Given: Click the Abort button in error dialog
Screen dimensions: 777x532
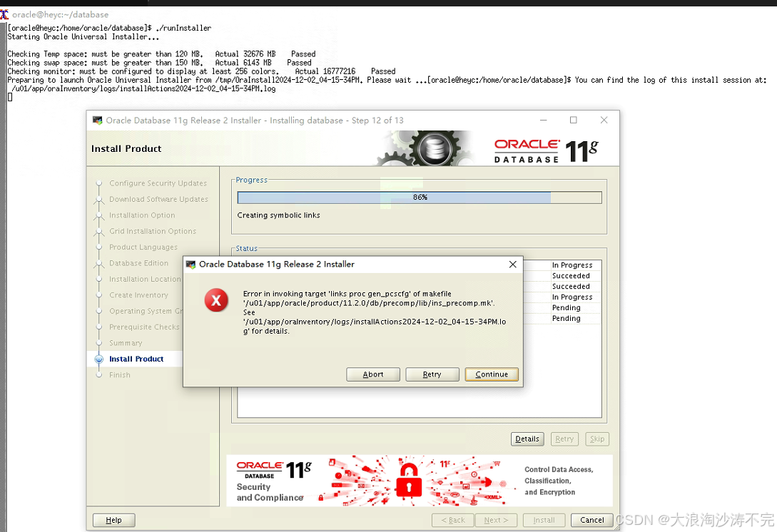Looking at the screenshot, I should (x=372, y=374).
